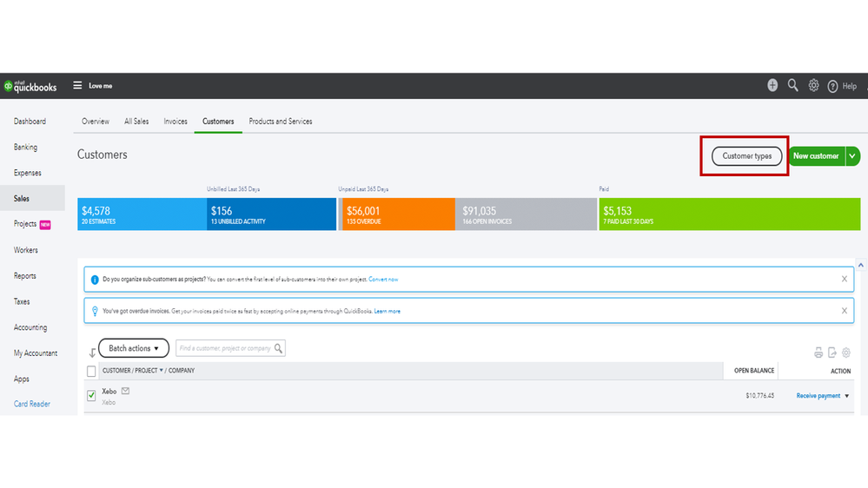Open the Xebo customer name
The height and width of the screenshot is (488, 868).
click(109, 391)
